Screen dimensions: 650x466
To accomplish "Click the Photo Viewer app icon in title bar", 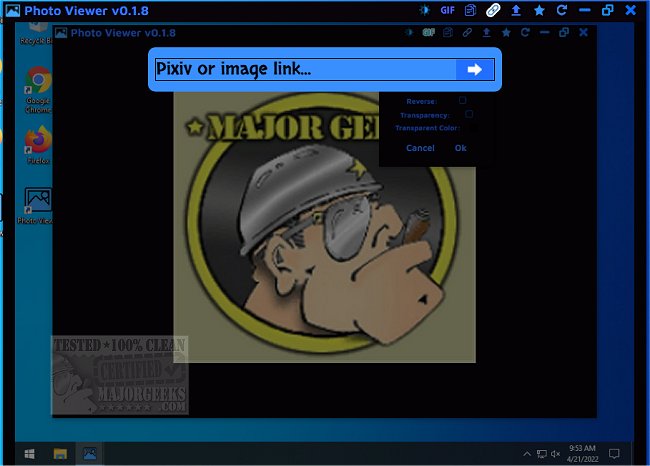I will pos(12,10).
